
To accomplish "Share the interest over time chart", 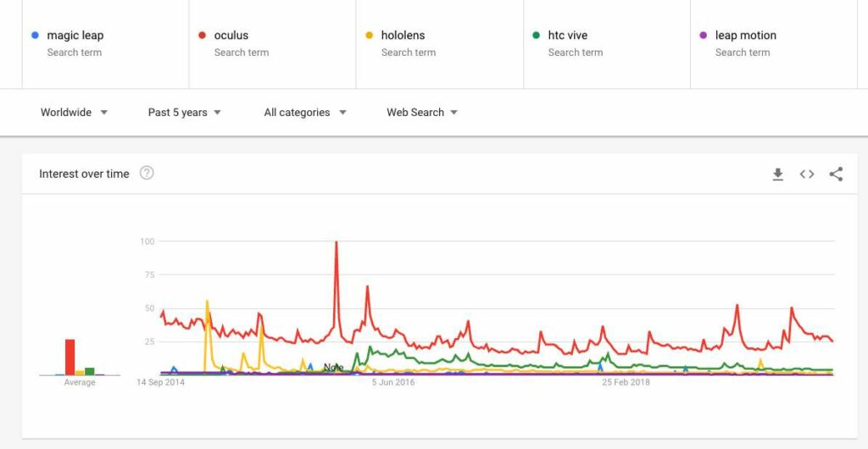I will coord(836,175).
